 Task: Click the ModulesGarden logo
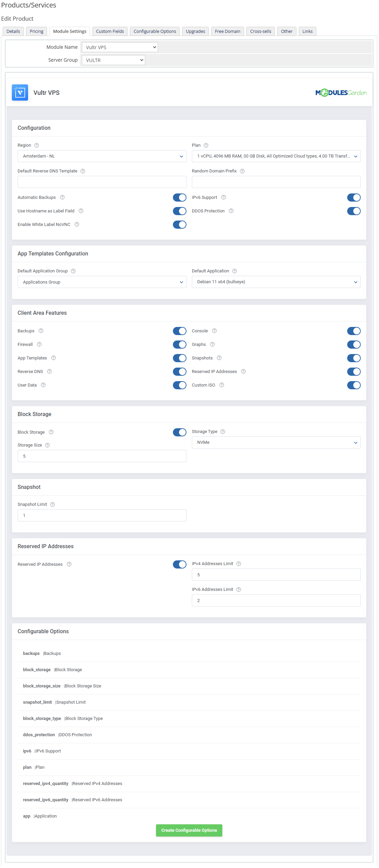pos(341,92)
